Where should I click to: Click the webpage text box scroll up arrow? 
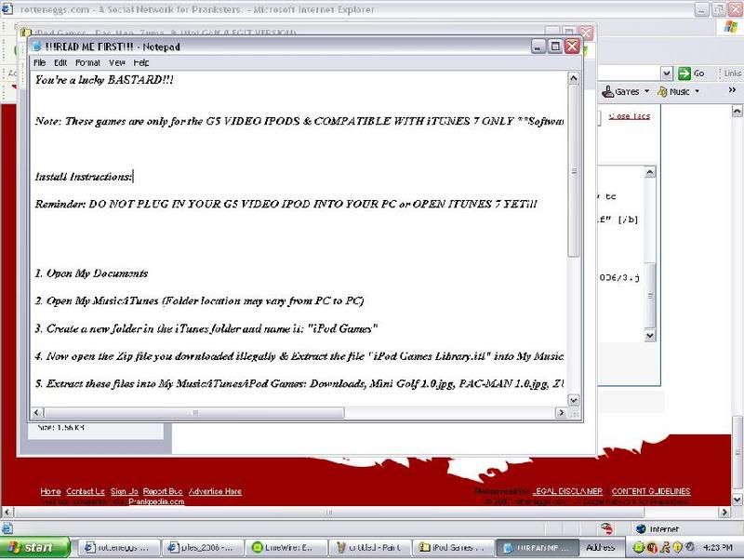tap(650, 172)
